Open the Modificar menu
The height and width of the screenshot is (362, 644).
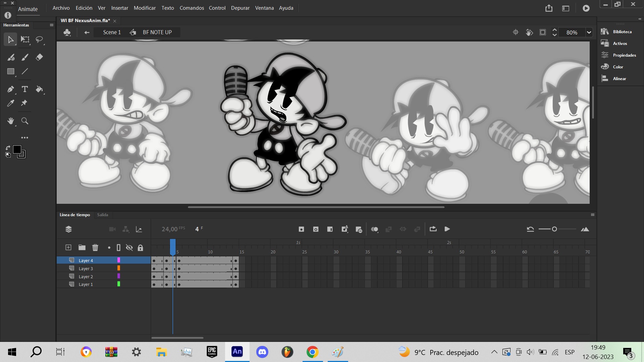[x=145, y=8]
